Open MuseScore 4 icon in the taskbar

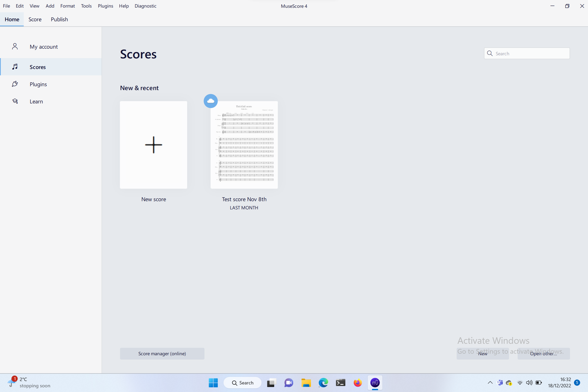click(375, 383)
